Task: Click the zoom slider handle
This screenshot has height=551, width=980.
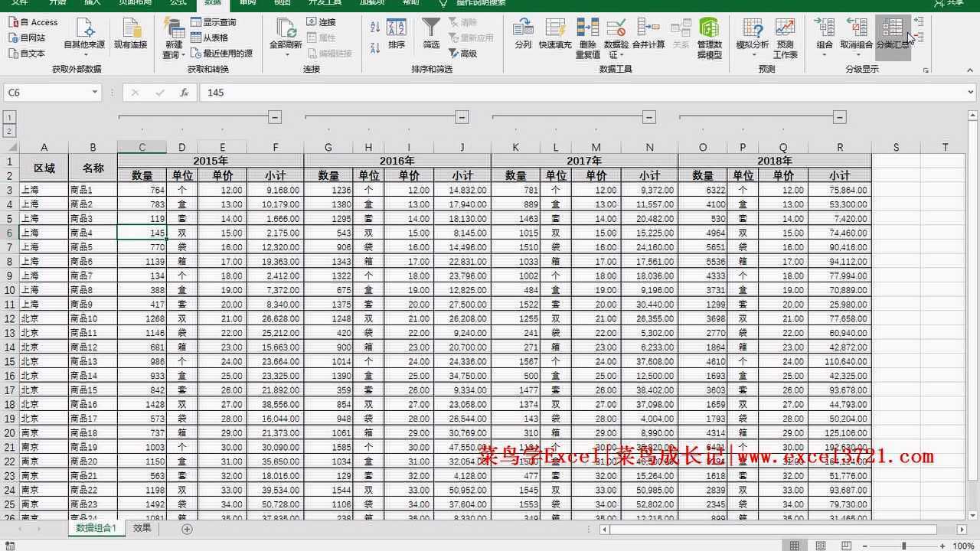Action: 904,546
